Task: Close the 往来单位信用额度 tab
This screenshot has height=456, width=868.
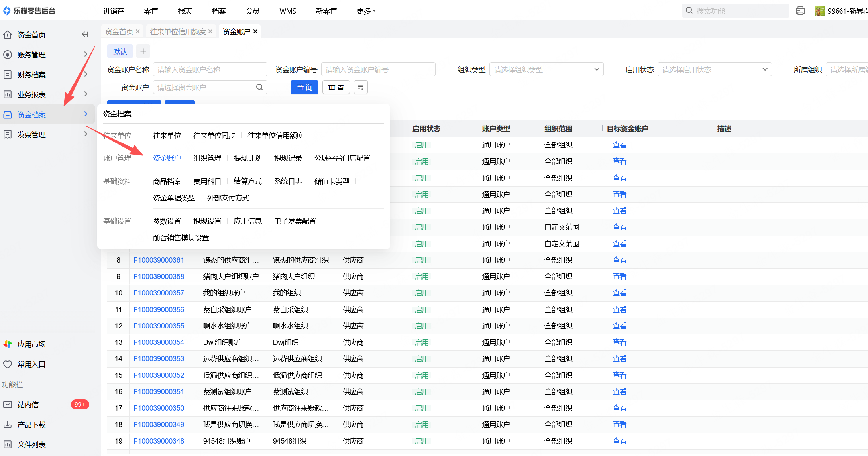Action: point(210,31)
